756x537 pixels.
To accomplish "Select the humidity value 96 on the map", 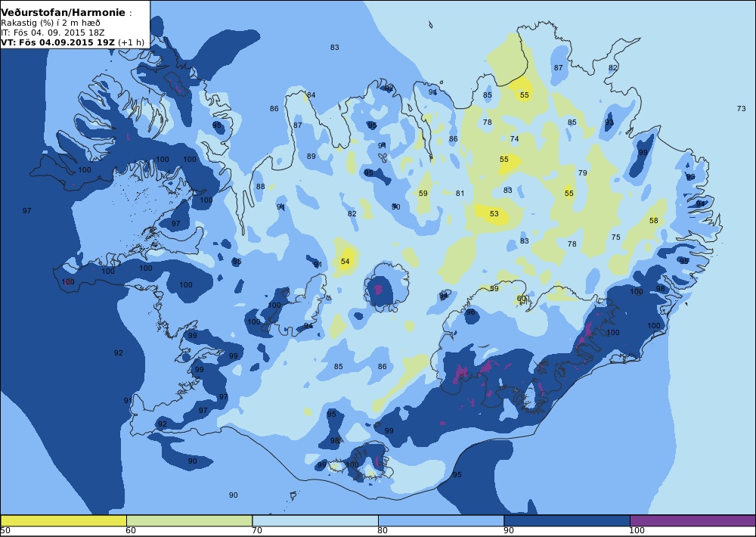I will click(x=470, y=312).
